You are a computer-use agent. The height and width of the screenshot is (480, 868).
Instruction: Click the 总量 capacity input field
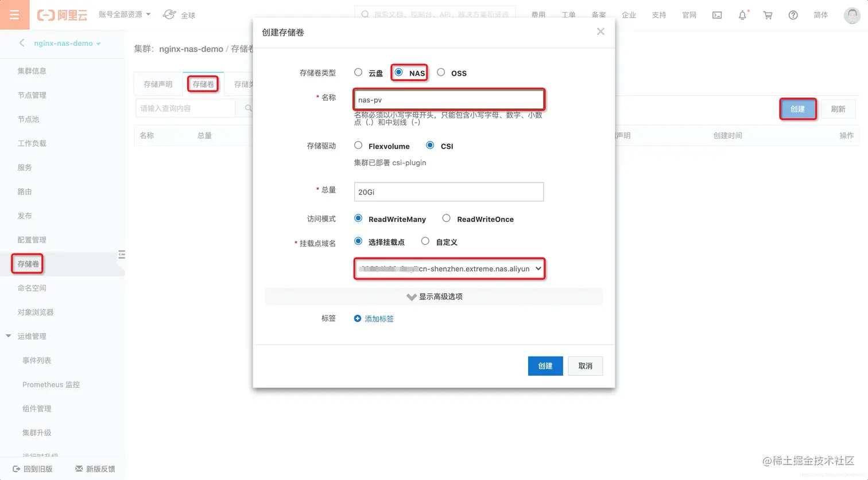click(x=449, y=192)
